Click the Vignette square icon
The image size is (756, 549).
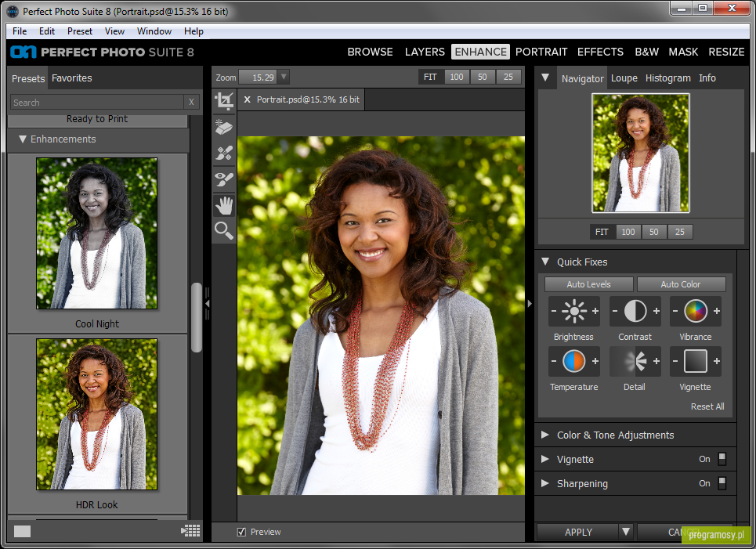coord(696,361)
